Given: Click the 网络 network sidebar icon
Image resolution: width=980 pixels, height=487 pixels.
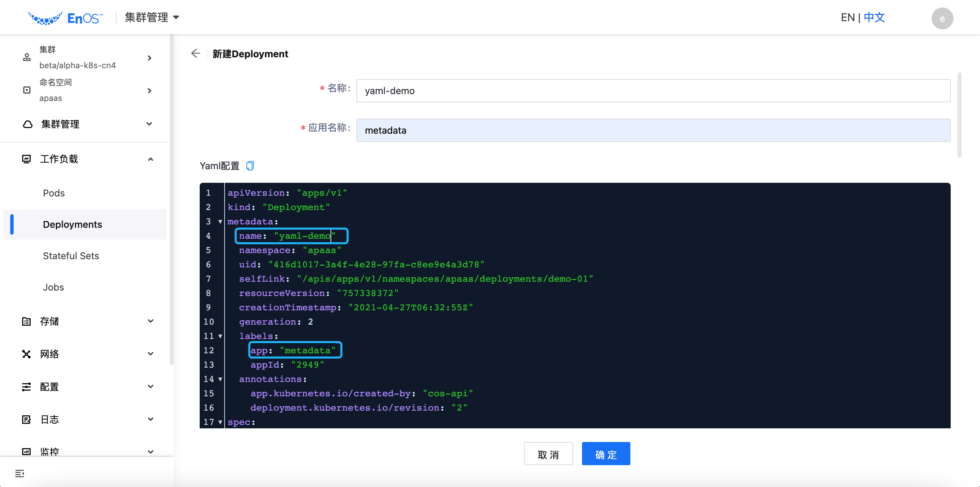Looking at the screenshot, I should (26, 354).
